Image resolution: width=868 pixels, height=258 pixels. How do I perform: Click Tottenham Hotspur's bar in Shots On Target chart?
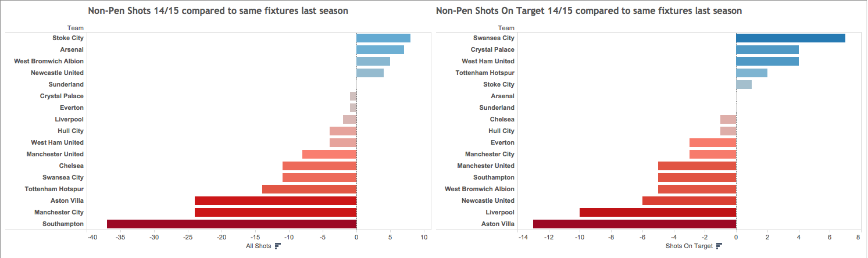(751, 73)
